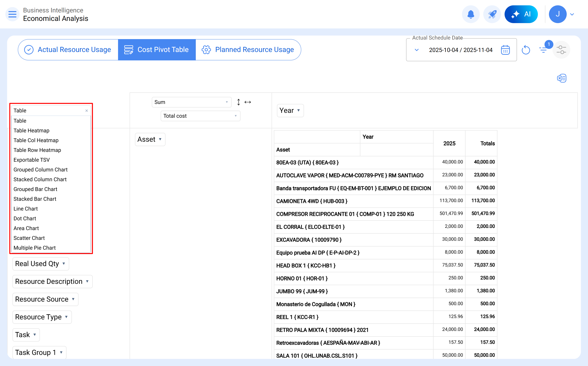588x366 pixels.
Task: Open the calendar date picker icon
Action: [x=505, y=50]
